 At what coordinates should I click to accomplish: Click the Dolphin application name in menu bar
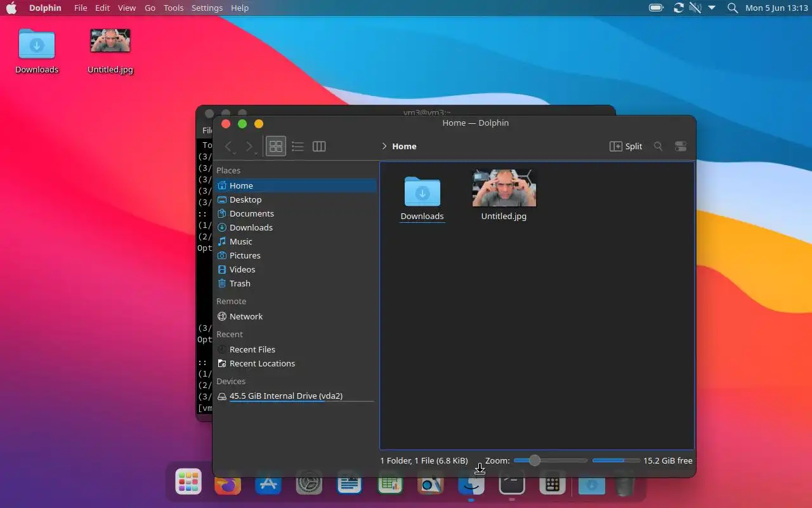(x=45, y=8)
